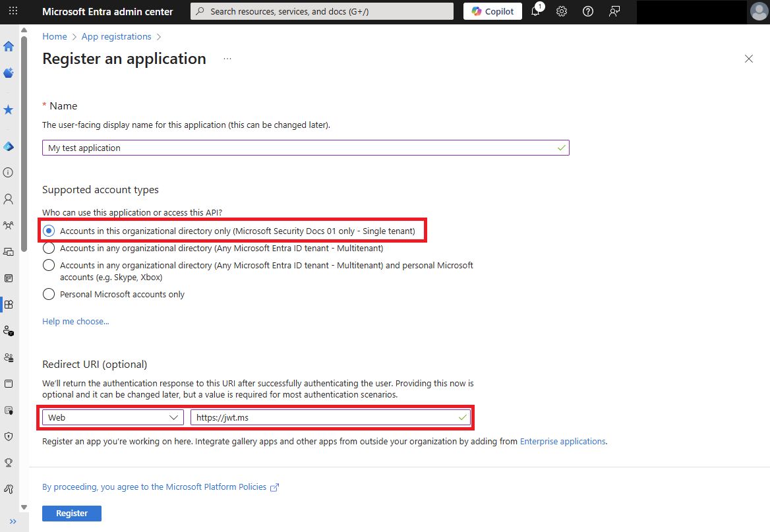The image size is (770, 532).
Task: Select Personal Microsoft accounts only option
Action: click(x=49, y=294)
